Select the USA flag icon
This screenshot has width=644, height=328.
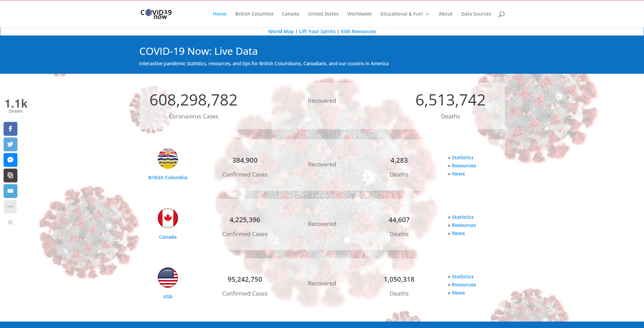(168, 278)
